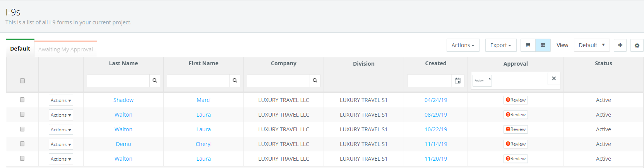Open the top Actions dropdown menu
The width and height of the screenshot is (644, 168).
(x=463, y=45)
